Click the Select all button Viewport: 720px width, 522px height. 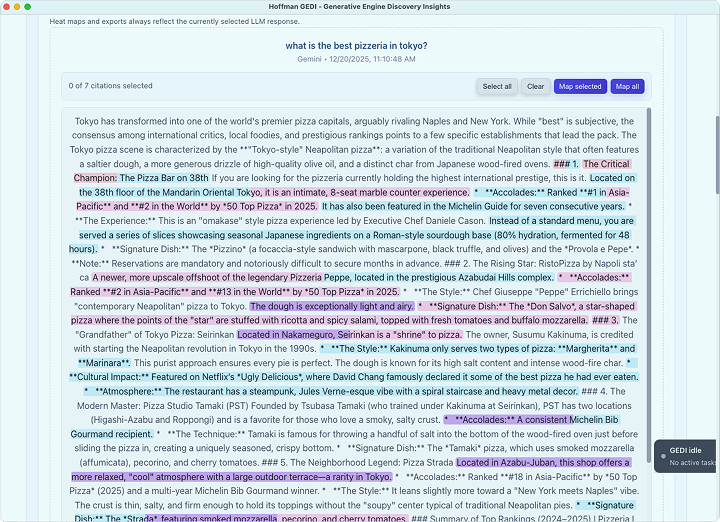click(497, 86)
